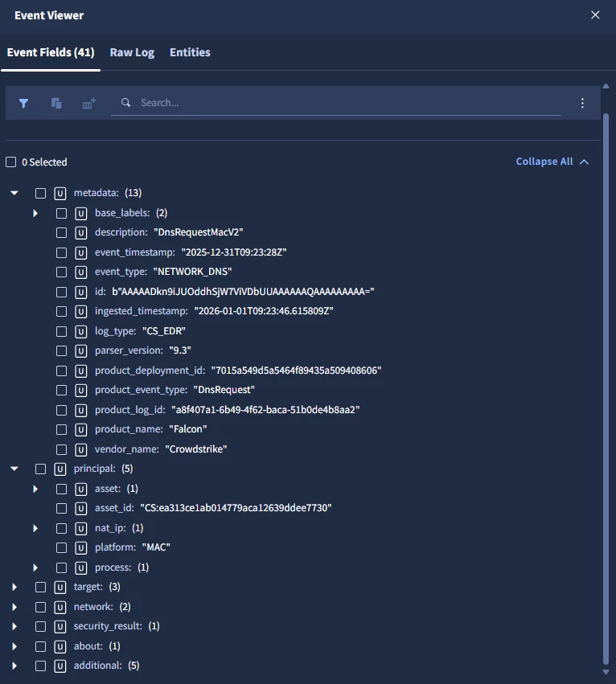This screenshot has height=684, width=616.
Task: Click the U badge next to product_name
Action: tap(81, 430)
